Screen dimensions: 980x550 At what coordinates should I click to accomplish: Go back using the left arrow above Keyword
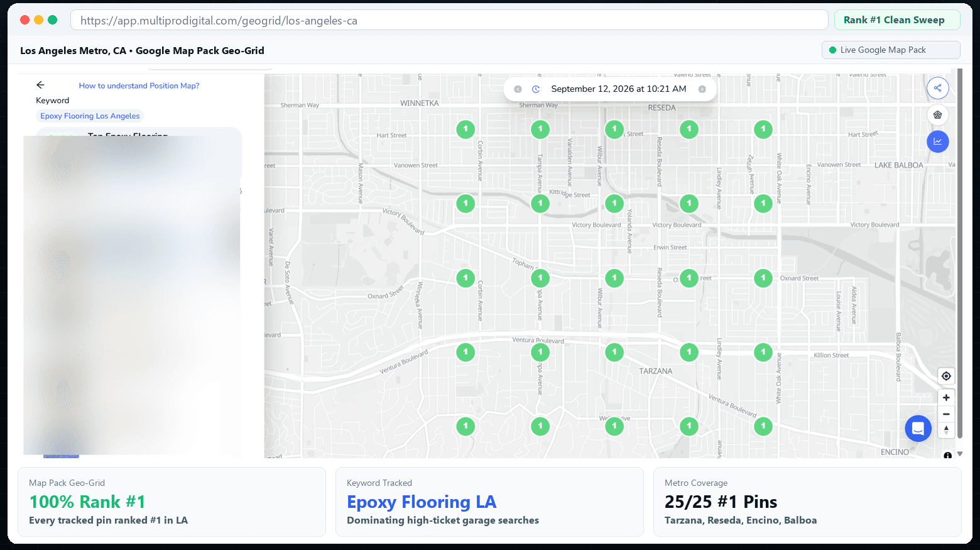pos(41,85)
